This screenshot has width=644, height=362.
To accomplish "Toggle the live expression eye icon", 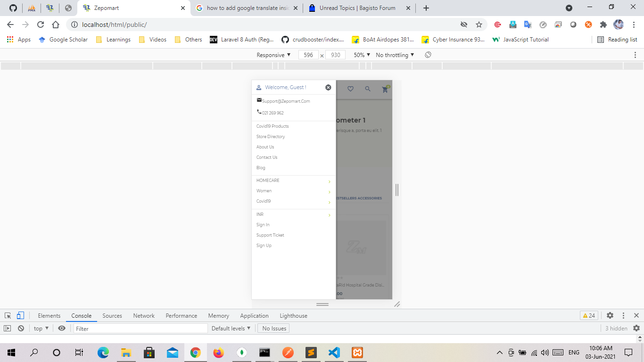I will coord(61,329).
